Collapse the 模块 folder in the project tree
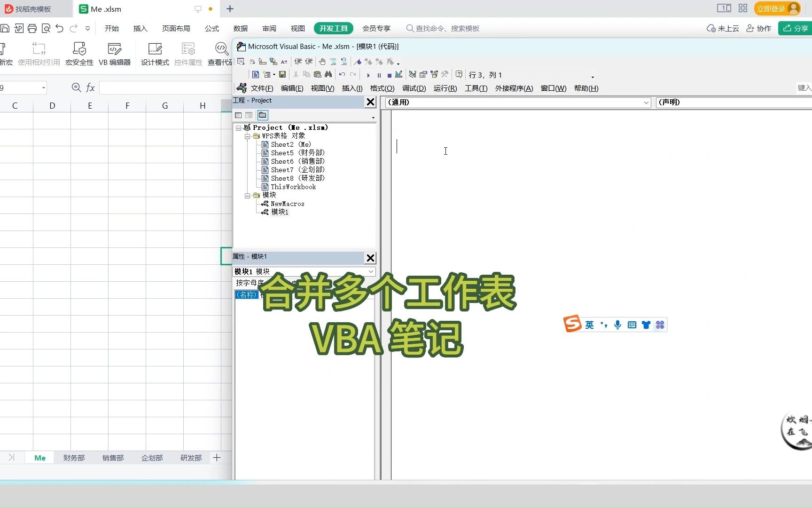 pyautogui.click(x=248, y=196)
